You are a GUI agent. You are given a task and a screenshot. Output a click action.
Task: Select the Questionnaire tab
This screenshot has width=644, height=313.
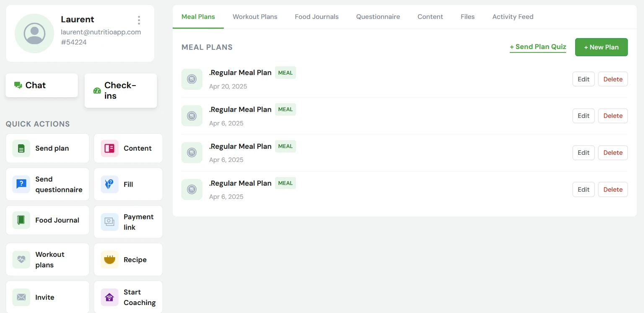(378, 17)
